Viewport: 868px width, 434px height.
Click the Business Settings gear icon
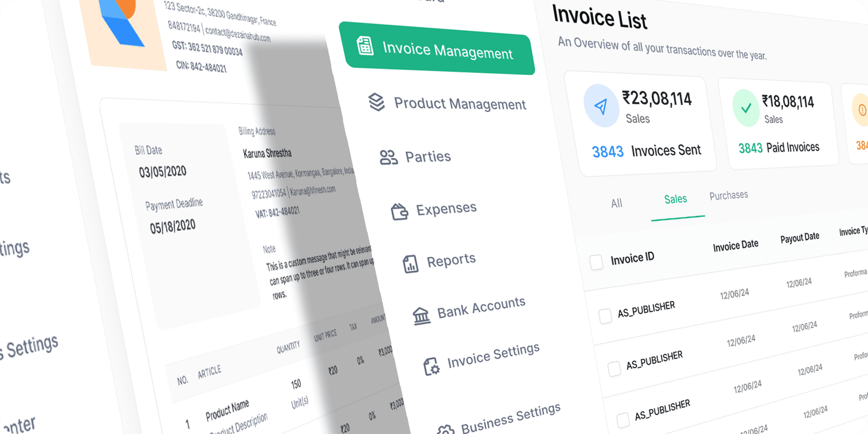pos(446,430)
